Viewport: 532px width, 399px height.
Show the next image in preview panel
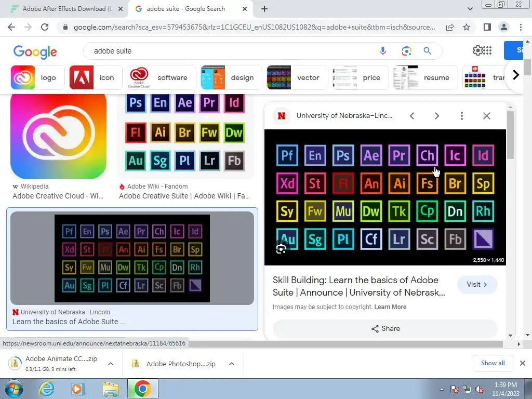click(x=437, y=116)
